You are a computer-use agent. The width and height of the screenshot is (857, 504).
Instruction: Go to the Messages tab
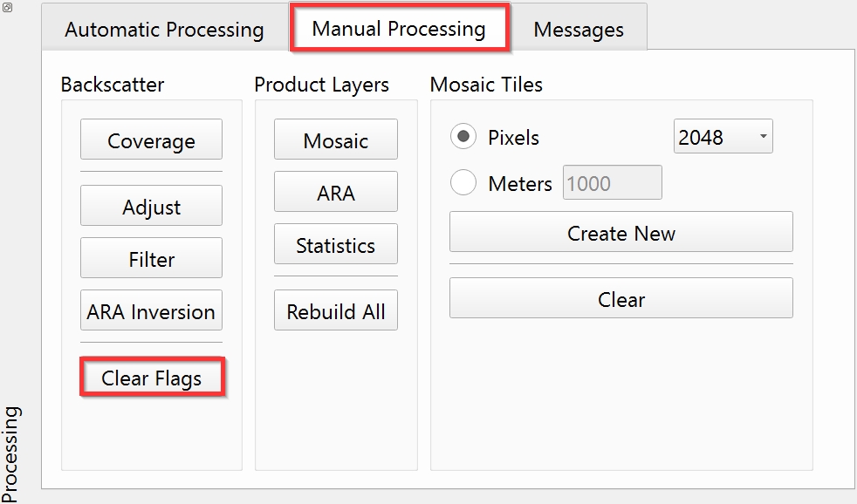click(x=579, y=30)
